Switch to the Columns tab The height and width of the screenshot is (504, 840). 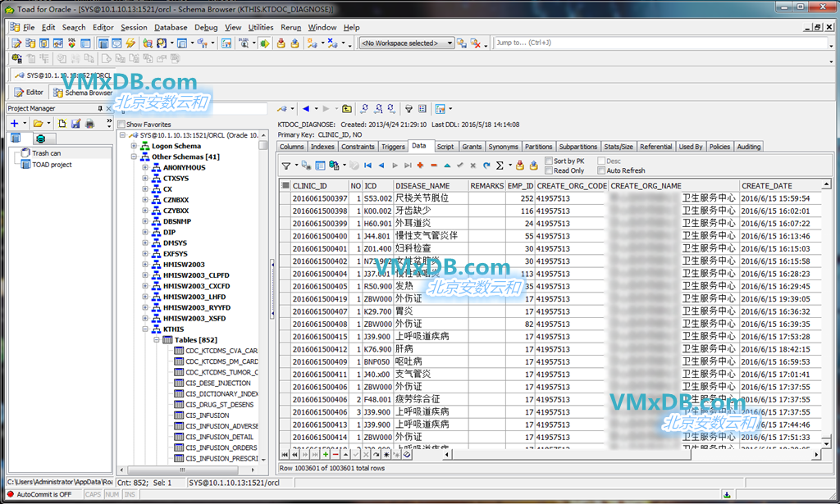tap(292, 147)
